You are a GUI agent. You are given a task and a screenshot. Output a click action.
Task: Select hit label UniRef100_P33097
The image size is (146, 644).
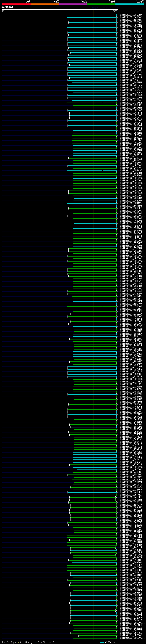pos(131,294)
